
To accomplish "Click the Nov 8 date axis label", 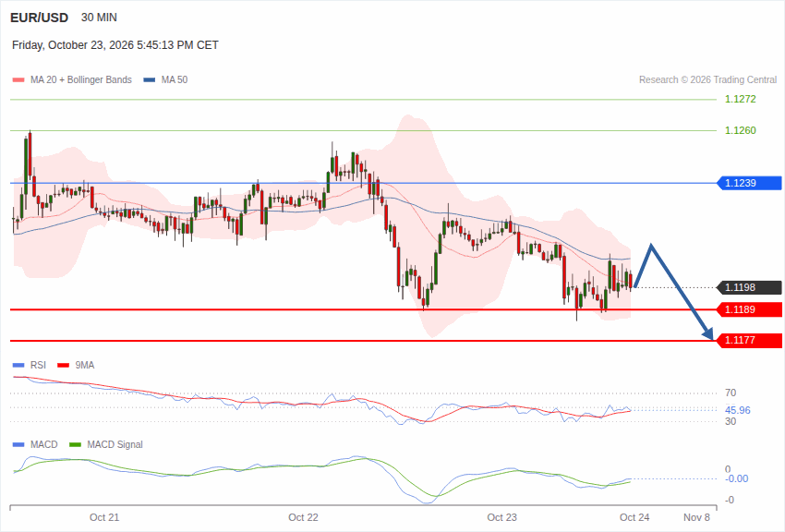I will pyautogui.click(x=697, y=517).
